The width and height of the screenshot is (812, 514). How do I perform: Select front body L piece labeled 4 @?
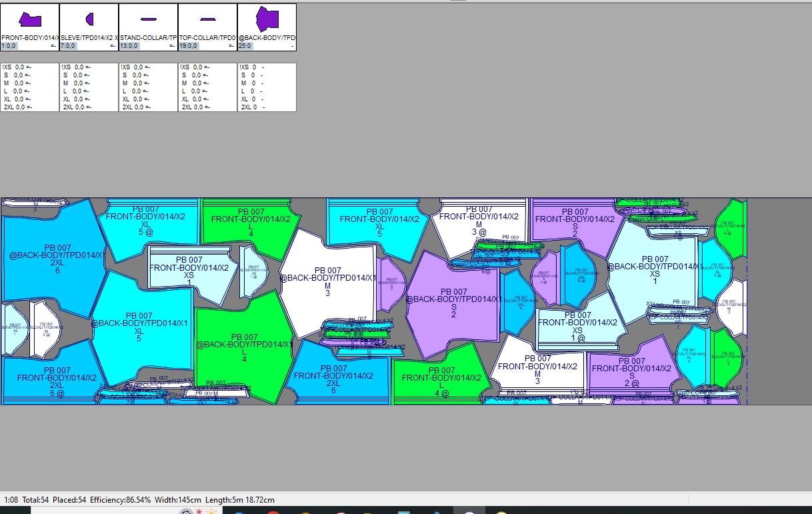(x=441, y=381)
